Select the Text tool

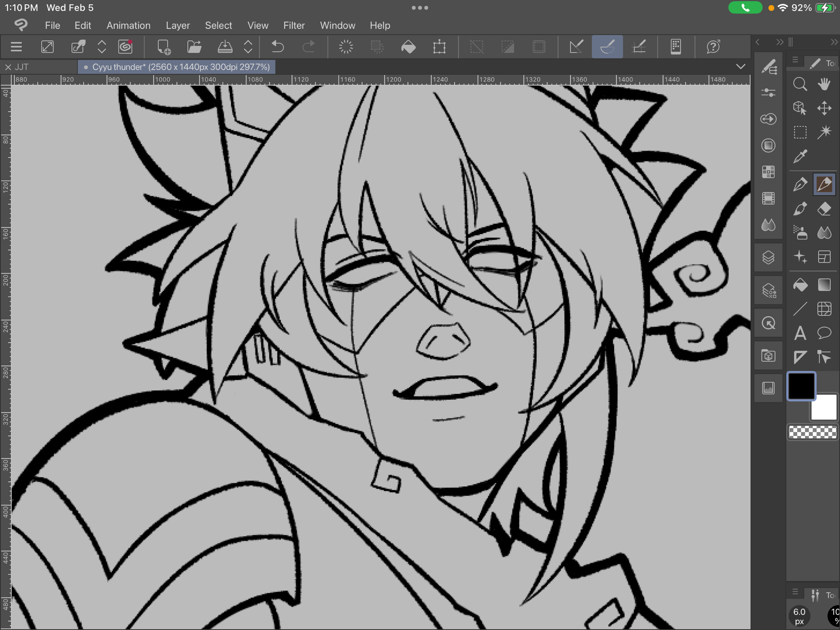pos(800,333)
